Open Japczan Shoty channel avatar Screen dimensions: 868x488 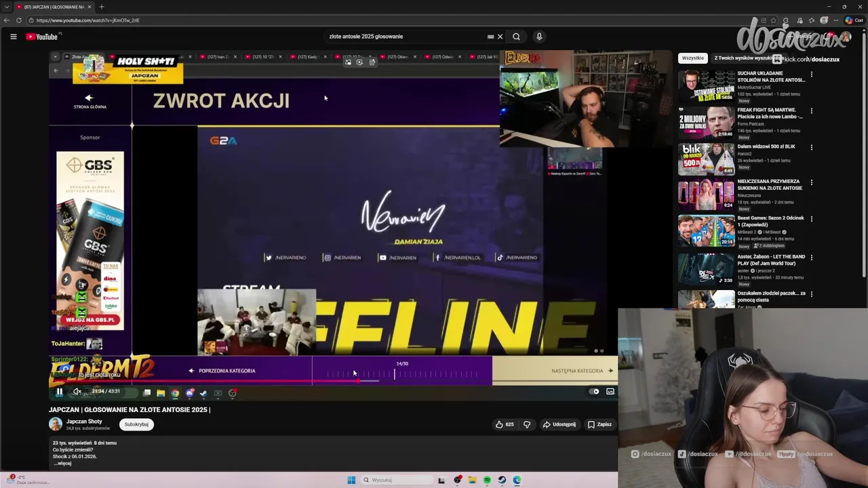pos(56,424)
